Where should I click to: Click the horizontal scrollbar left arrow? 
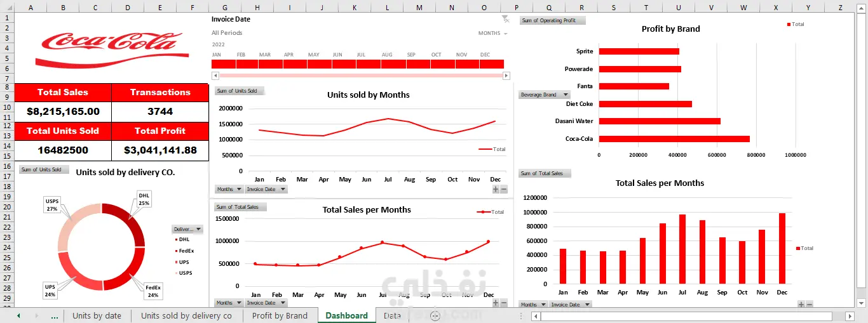[536, 316]
